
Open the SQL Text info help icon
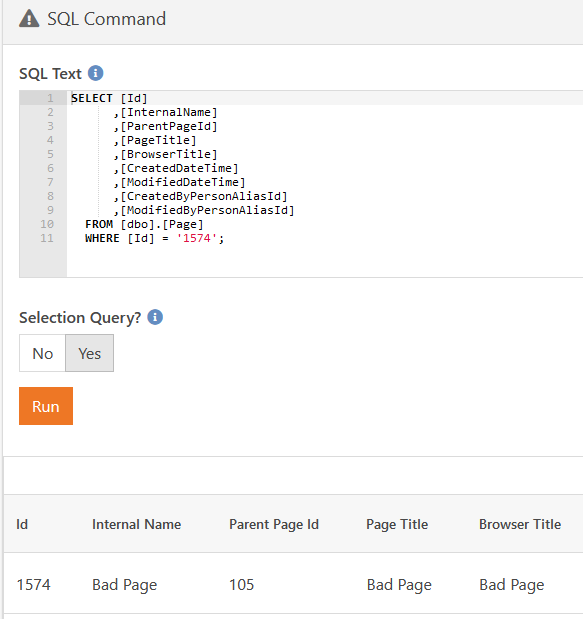pyautogui.click(x=96, y=73)
